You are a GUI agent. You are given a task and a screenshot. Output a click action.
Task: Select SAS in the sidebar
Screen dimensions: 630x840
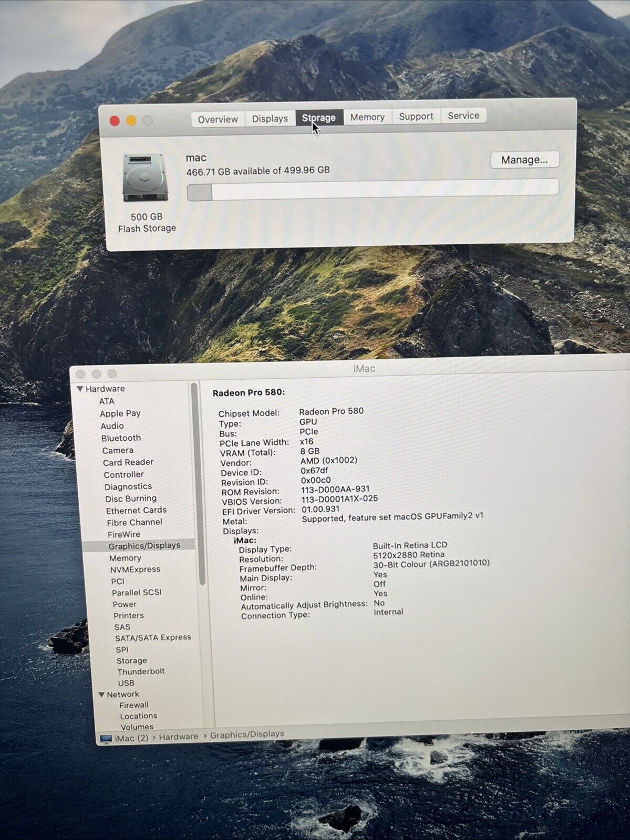pos(122,627)
